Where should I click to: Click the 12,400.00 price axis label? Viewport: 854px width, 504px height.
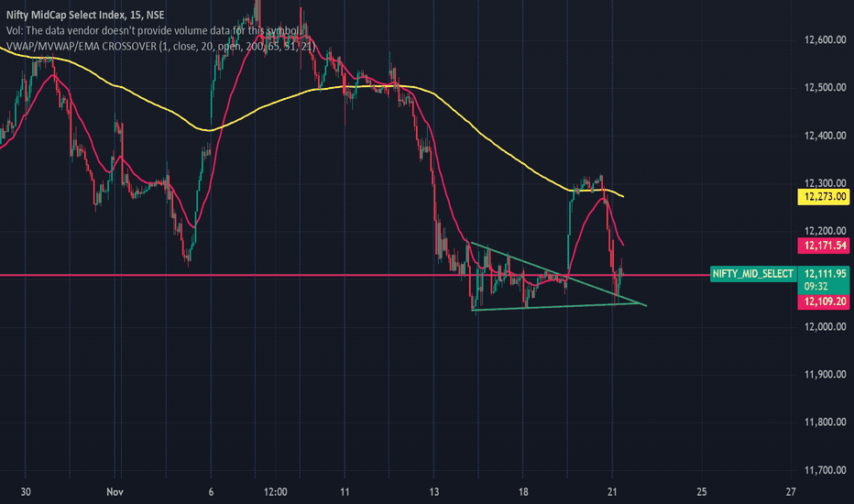click(825, 136)
